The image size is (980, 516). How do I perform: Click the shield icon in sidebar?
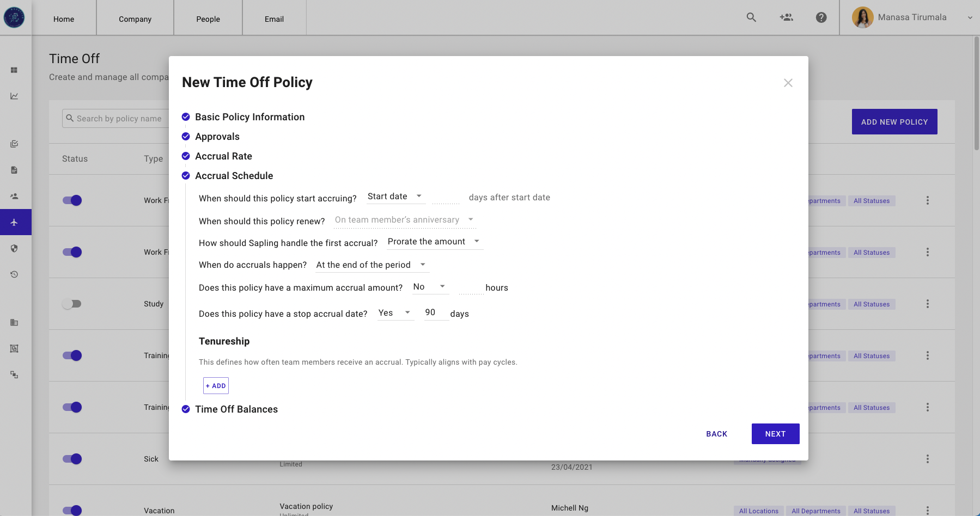point(15,248)
